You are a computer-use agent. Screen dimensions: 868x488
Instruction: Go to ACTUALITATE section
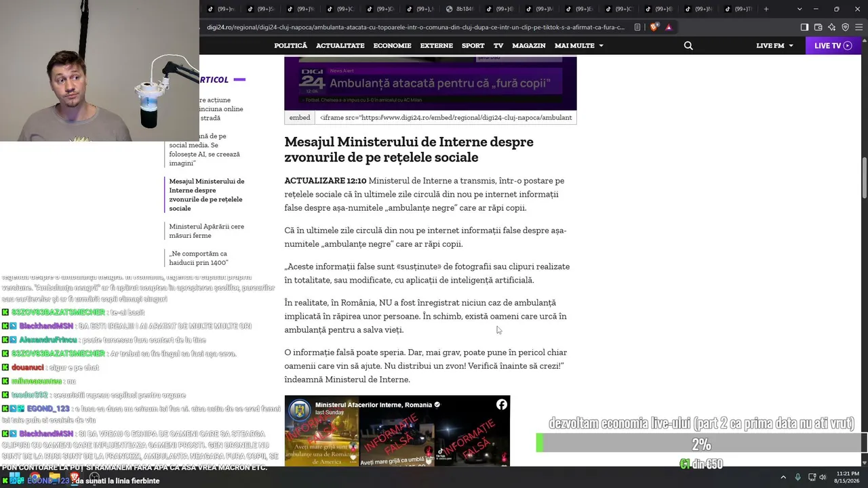coord(340,45)
